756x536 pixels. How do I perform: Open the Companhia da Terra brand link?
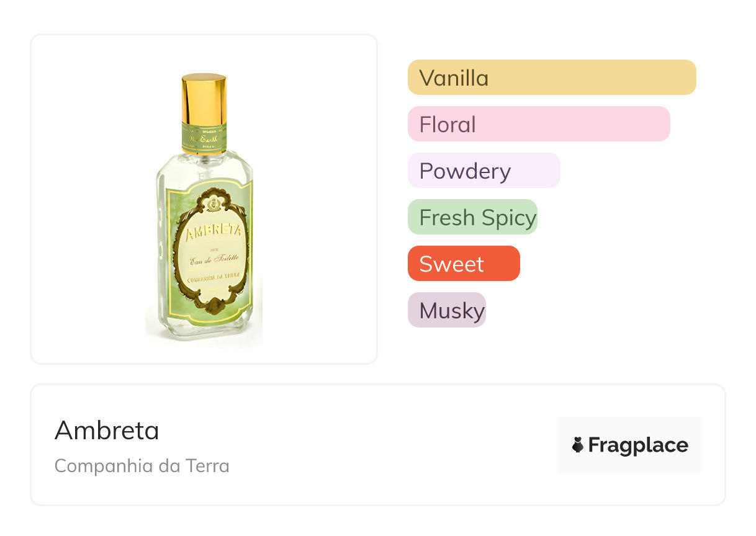[x=142, y=465]
